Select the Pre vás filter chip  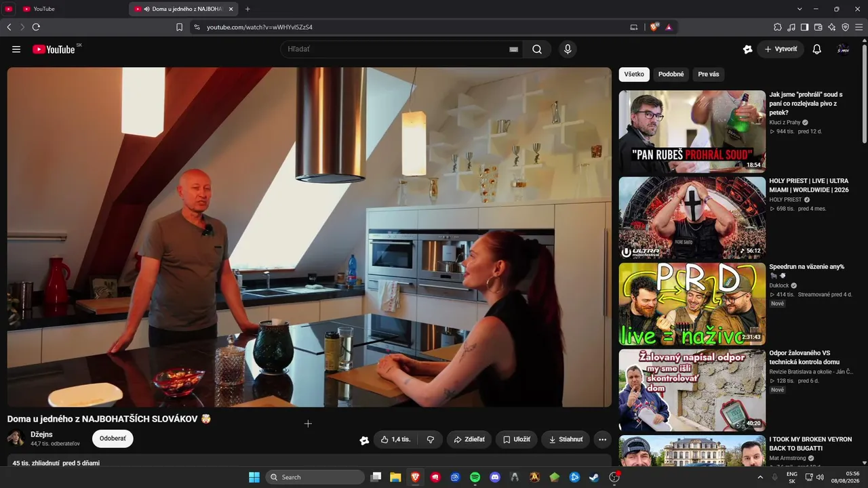pos(709,74)
